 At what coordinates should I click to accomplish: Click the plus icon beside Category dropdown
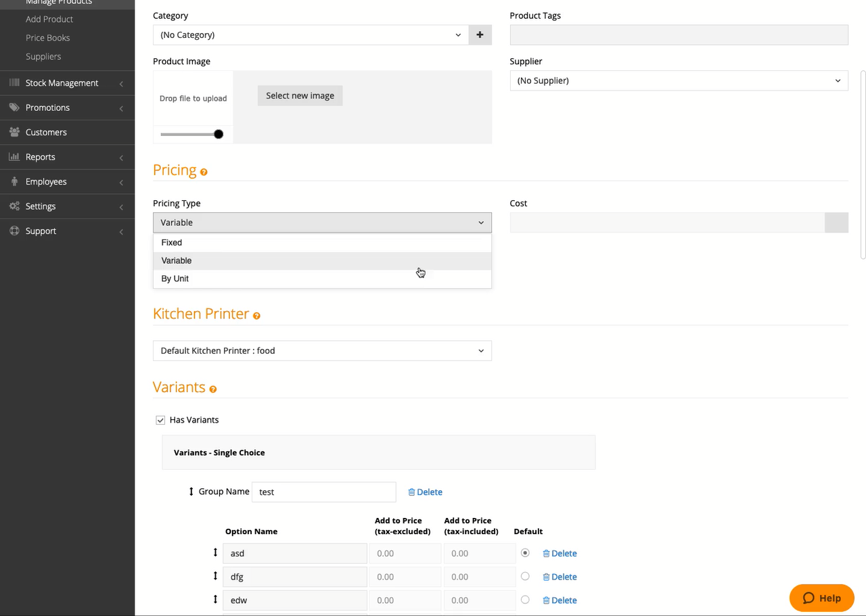pos(480,34)
